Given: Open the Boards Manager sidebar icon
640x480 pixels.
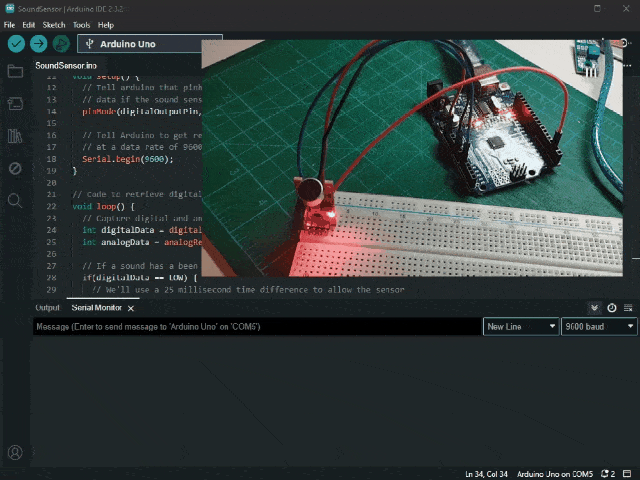Looking at the screenshot, I should point(15,104).
